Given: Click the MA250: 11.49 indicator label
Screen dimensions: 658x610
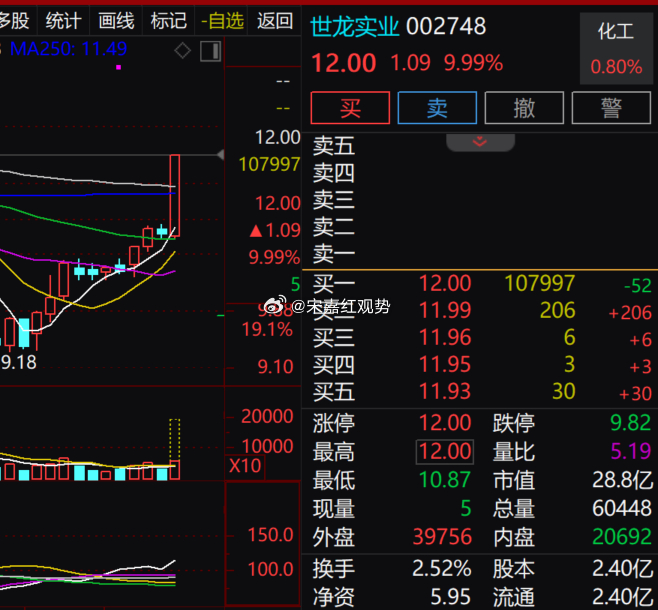Looking at the screenshot, I should (68, 49).
